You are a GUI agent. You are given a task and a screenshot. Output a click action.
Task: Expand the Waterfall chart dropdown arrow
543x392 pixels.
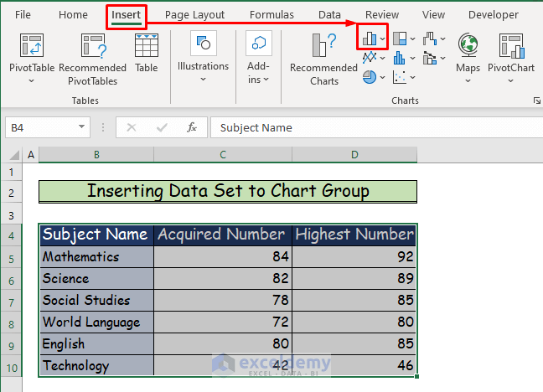[x=443, y=39]
